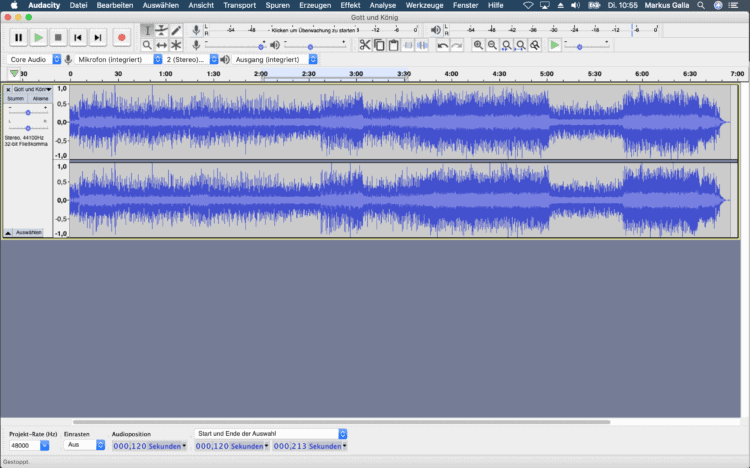Open the Effekt menu
This screenshot has height=468, width=750.
point(350,5)
